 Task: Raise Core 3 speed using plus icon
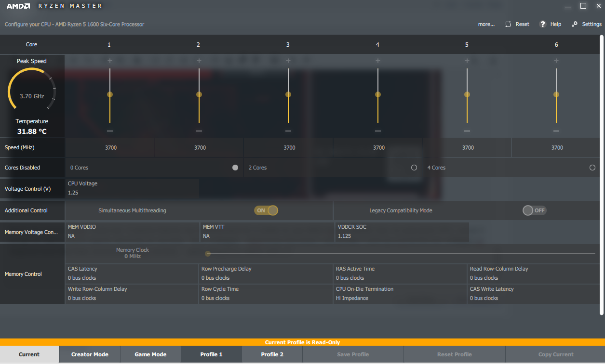click(288, 61)
